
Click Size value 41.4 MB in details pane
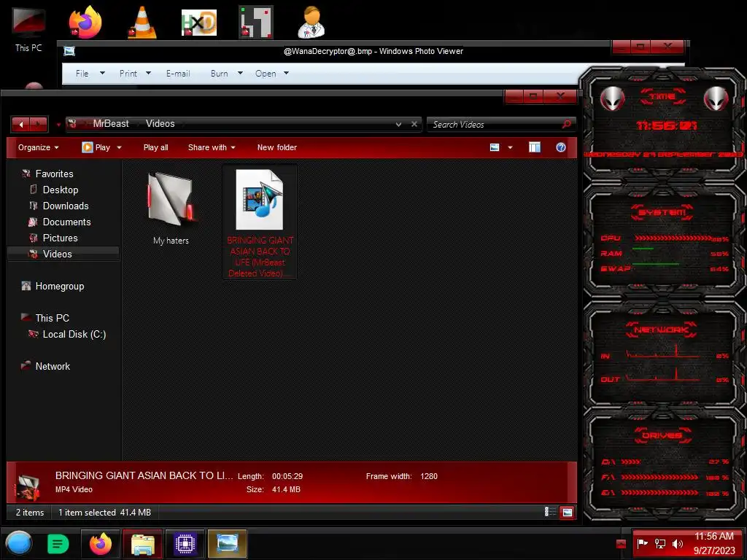[286, 489]
